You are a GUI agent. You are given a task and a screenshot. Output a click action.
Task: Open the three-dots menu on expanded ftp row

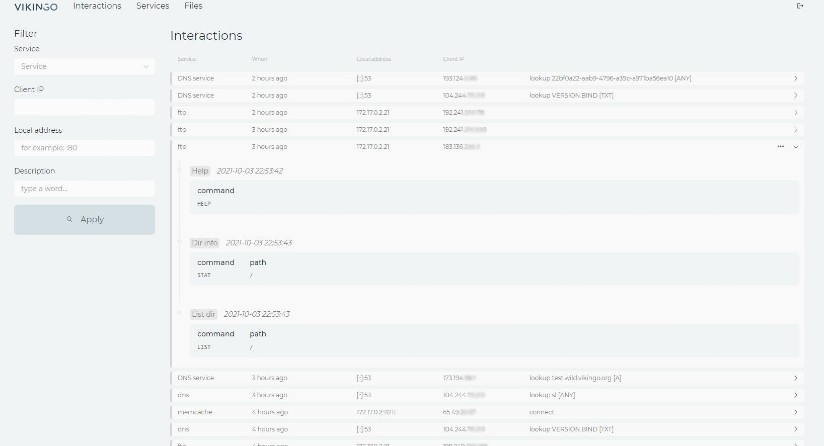(x=780, y=147)
